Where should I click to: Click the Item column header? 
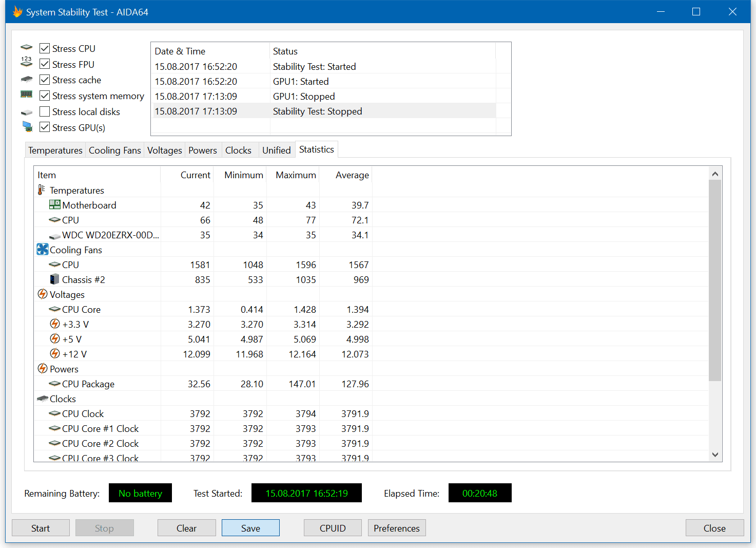point(97,175)
